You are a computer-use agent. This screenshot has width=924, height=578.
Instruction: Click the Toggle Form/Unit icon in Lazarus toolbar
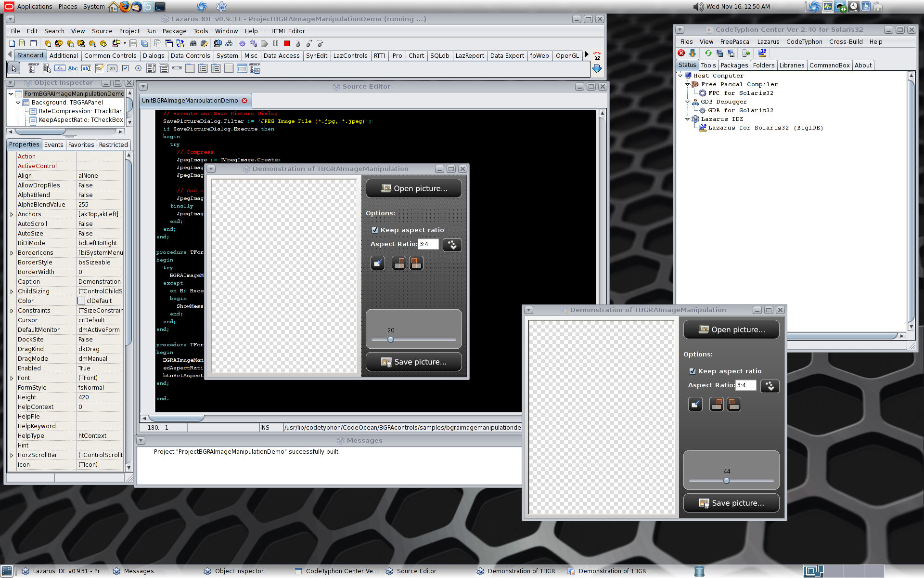pos(180,43)
